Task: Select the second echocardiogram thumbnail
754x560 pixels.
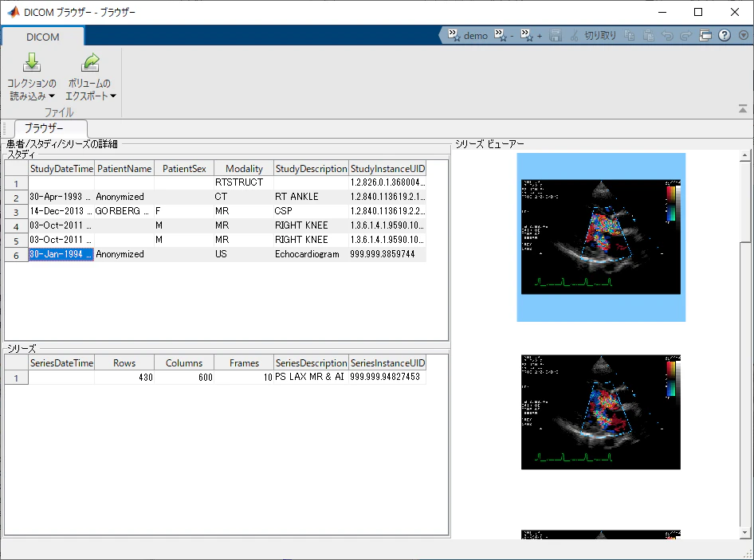Action: pos(601,412)
